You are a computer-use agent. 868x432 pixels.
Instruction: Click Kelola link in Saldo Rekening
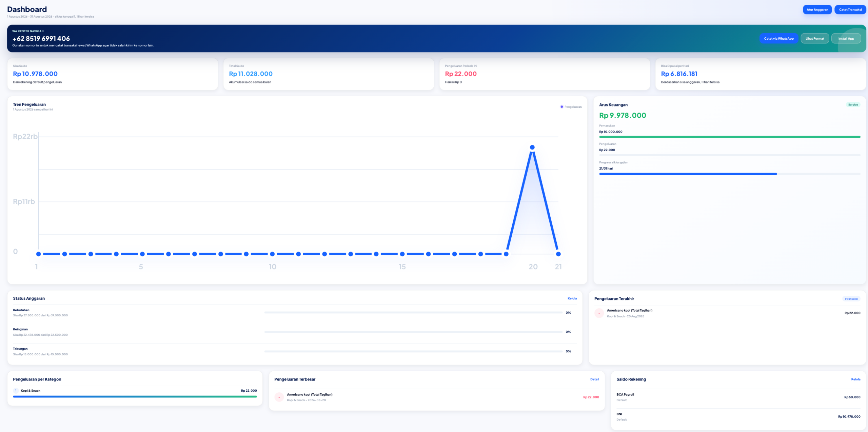[x=855, y=379]
